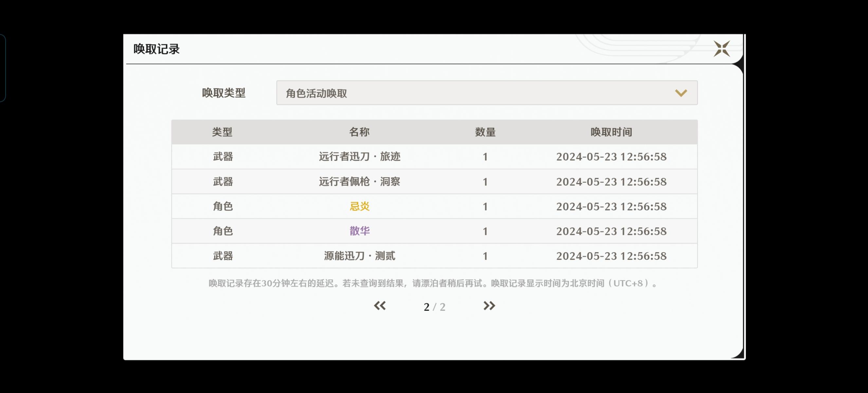The width and height of the screenshot is (868, 393).
Task: Go to previous page with double-left arrows
Action: click(x=380, y=306)
